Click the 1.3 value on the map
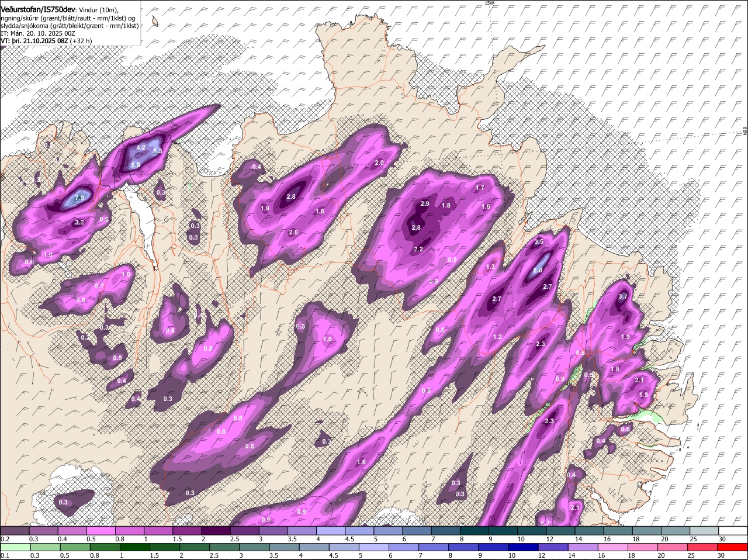Image resolution: width=748 pixels, height=560 pixels. (x=490, y=267)
